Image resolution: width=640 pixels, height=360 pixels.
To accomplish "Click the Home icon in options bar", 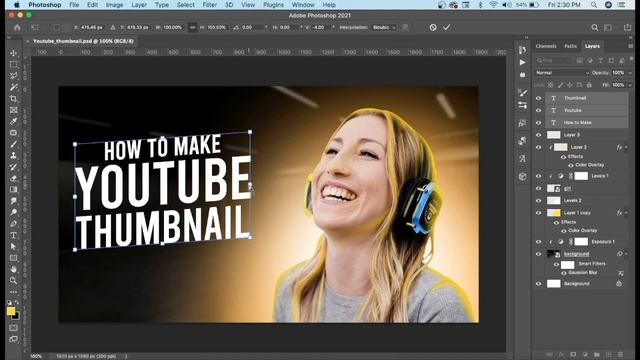I will point(17,27).
